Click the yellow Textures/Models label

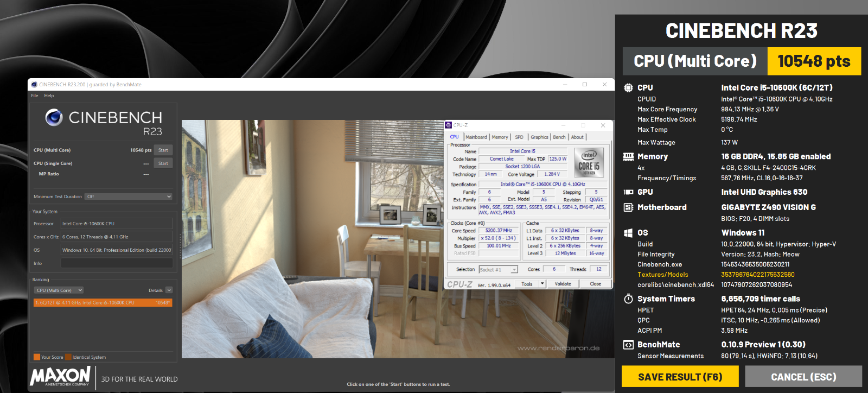(662, 275)
